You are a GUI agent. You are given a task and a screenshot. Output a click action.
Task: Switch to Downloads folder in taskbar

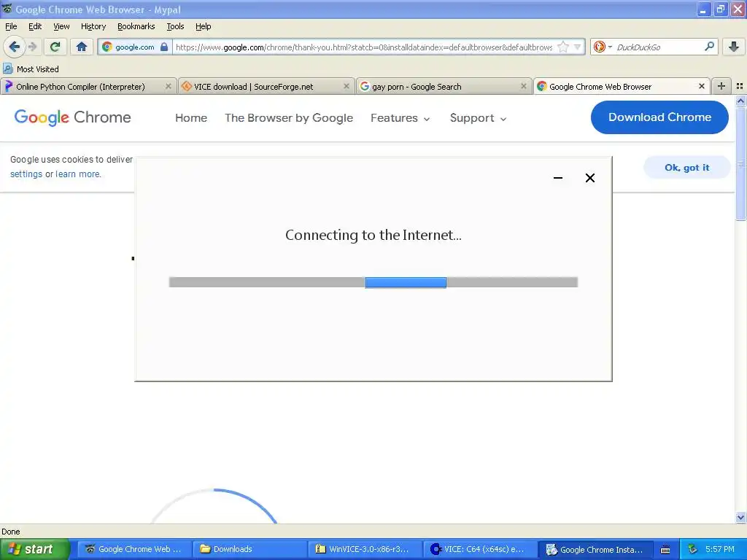(x=251, y=549)
